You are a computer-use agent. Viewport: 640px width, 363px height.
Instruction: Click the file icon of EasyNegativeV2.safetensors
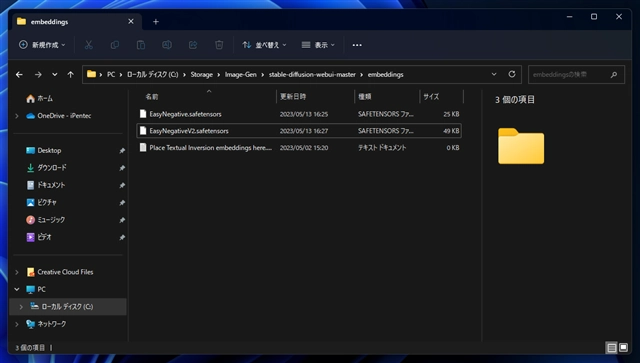143,131
